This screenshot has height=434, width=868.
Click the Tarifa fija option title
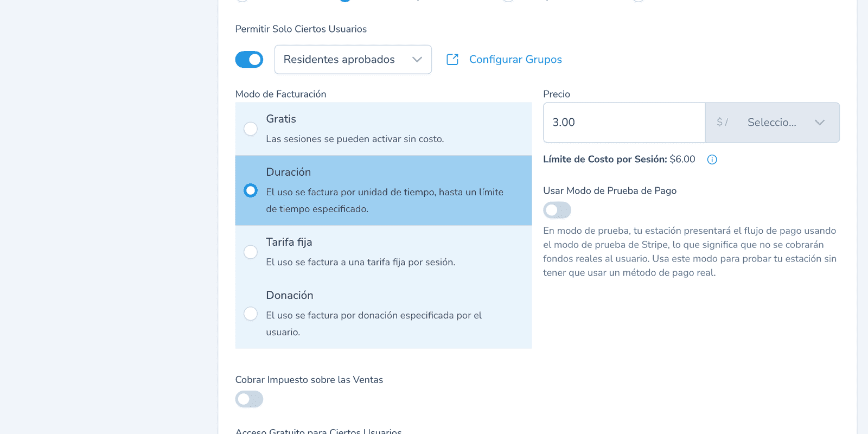tap(289, 242)
